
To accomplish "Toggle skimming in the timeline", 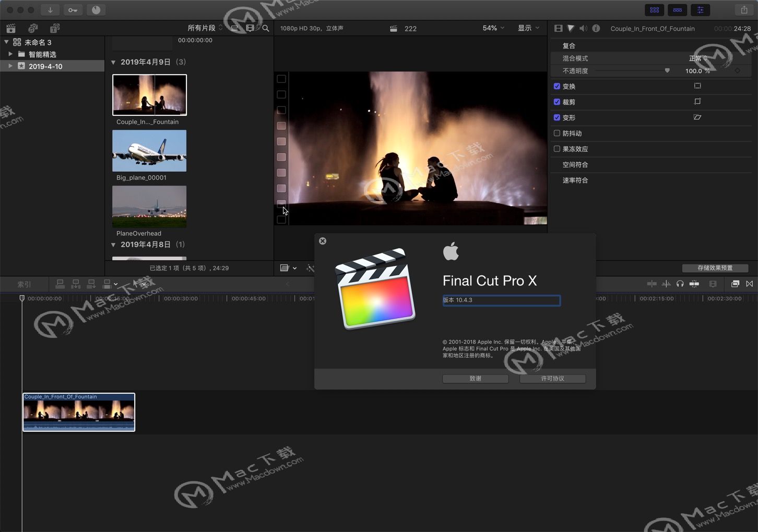I will 652,284.
